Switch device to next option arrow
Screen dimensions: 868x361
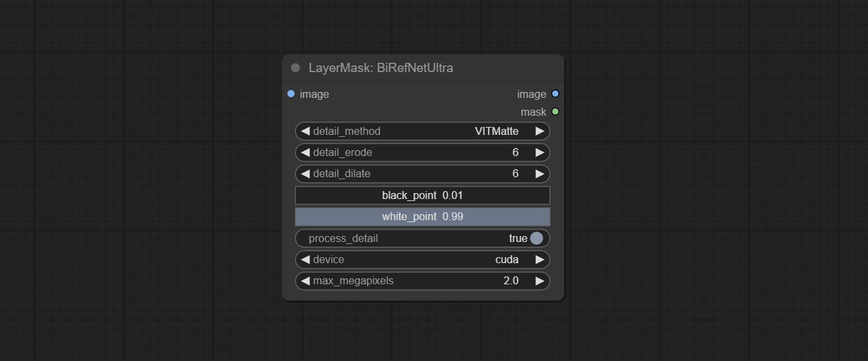coord(540,260)
